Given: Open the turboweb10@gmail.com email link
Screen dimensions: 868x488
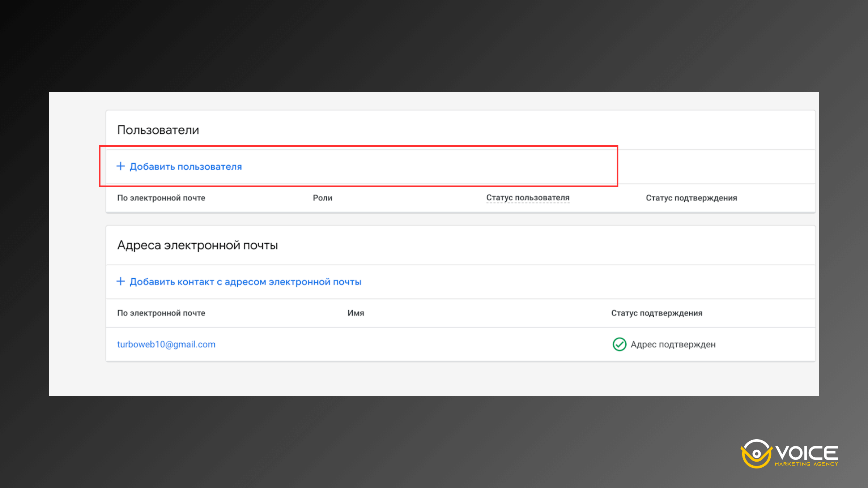Looking at the screenshot, I should pos(166,344).
